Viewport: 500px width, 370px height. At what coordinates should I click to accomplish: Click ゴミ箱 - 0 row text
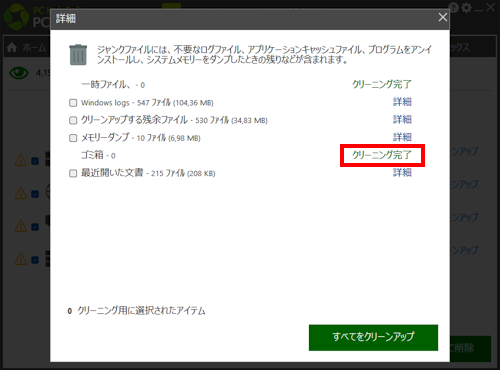pyautogui.click(x=98, y=155)
